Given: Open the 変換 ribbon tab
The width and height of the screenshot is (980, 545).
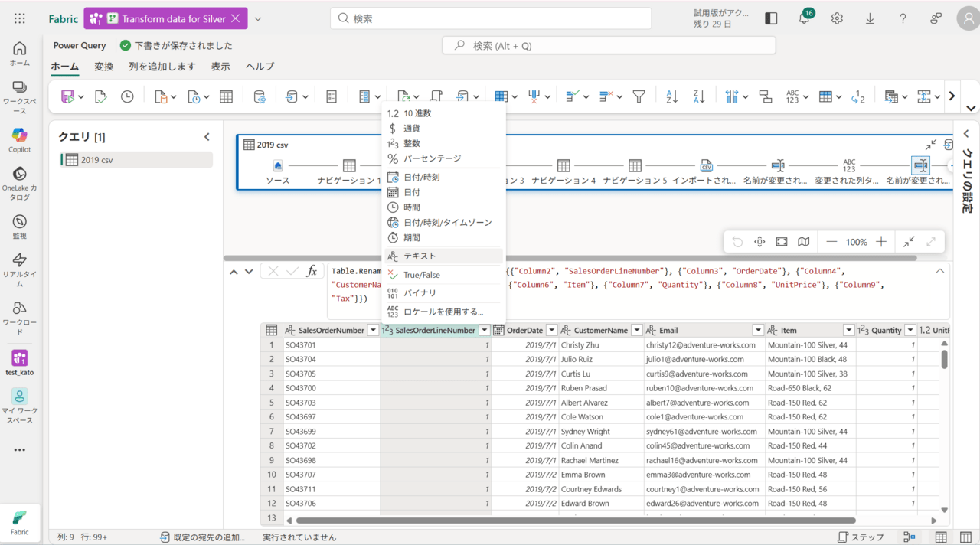Looking at the screenshot, I should (103, 67).
